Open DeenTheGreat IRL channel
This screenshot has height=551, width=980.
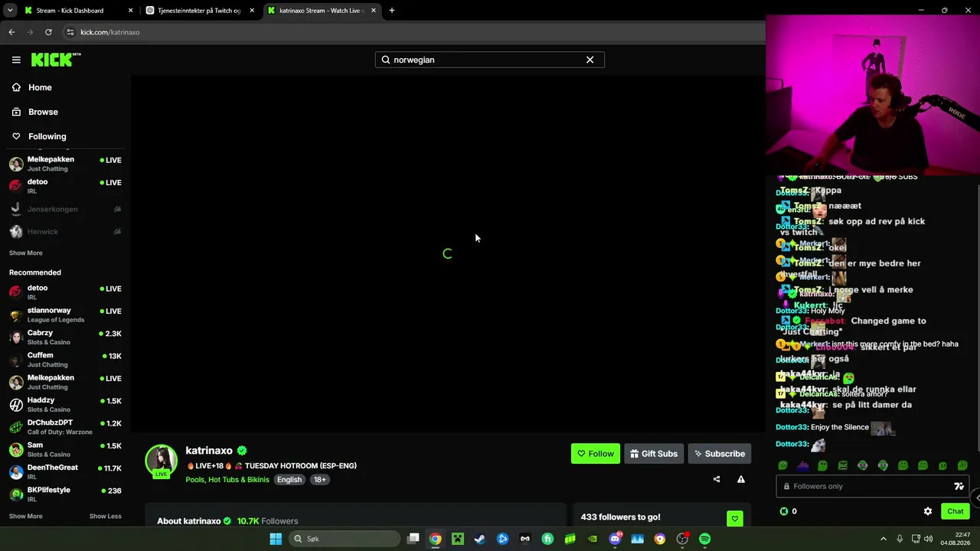(65, 471)
